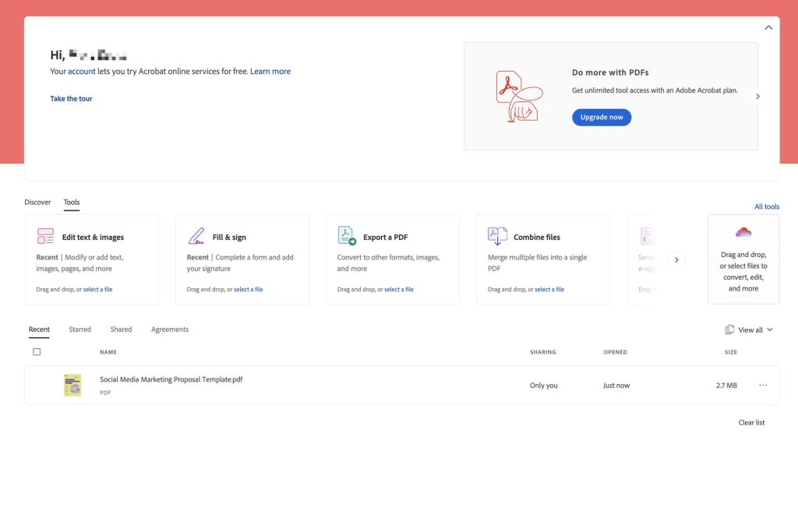Click select a file under Export a PDF
This screenshot has width=798, height=532.
398,289
